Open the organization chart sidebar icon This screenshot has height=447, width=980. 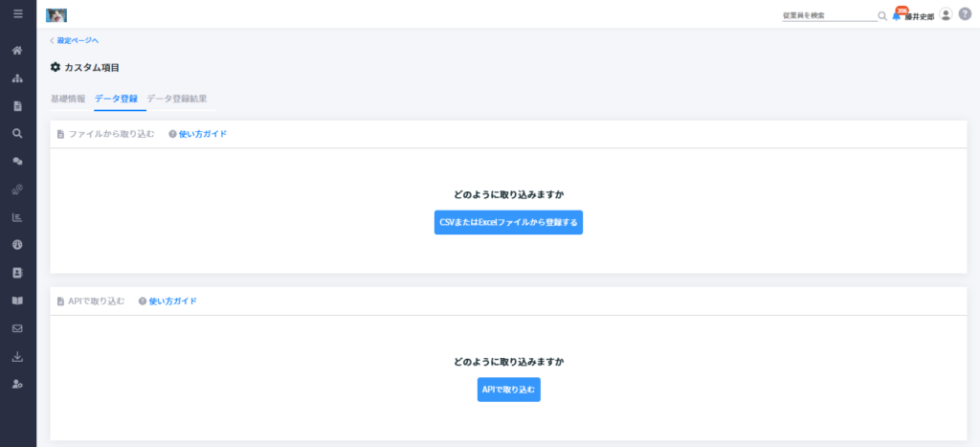[x=17, y=78]
